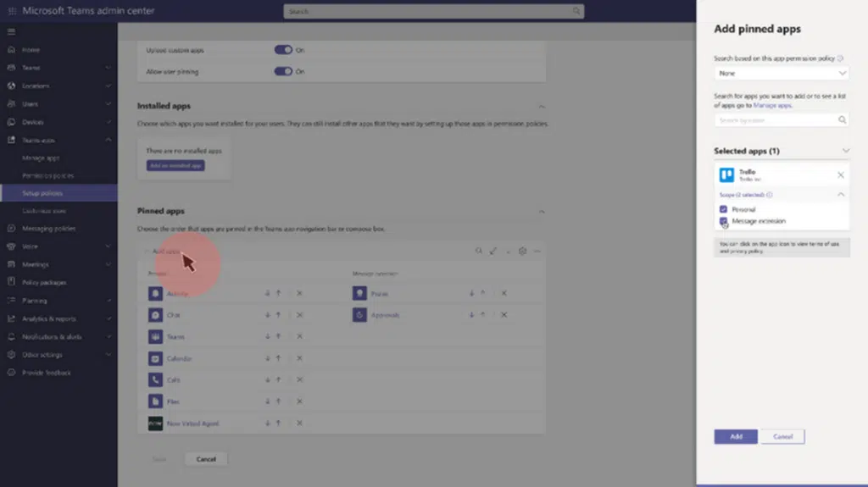Uncheck Message extension scope checkbox
The image size is (868, 487).
click(723, 221)
